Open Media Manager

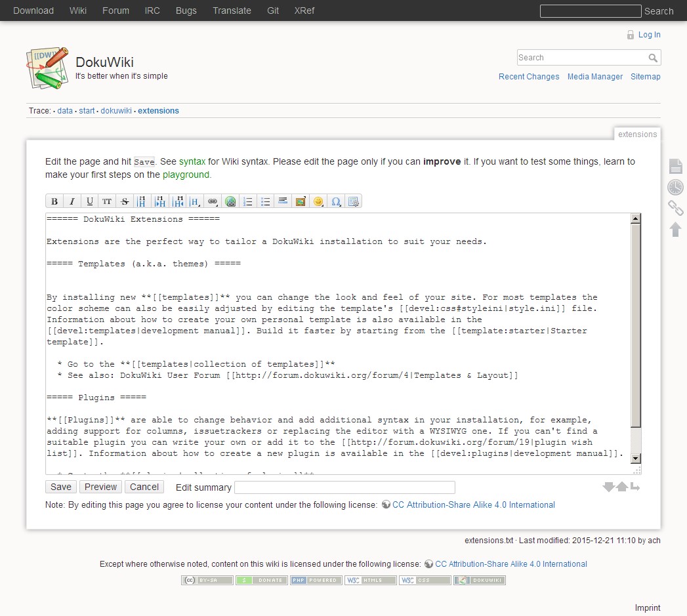coord(595,77)
